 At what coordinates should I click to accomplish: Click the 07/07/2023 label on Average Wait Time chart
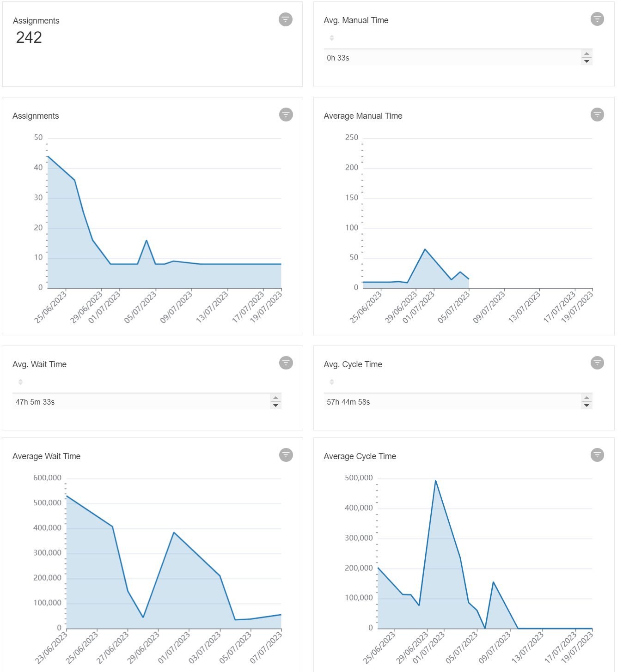[x=266, y=648]
